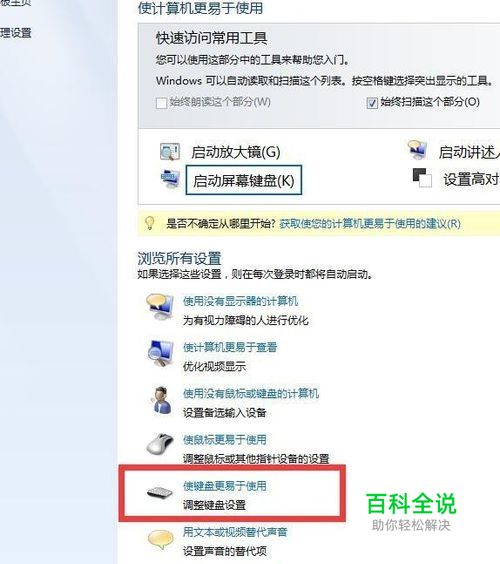
Task: Click the light bulb tip icon
Action: 150,223
